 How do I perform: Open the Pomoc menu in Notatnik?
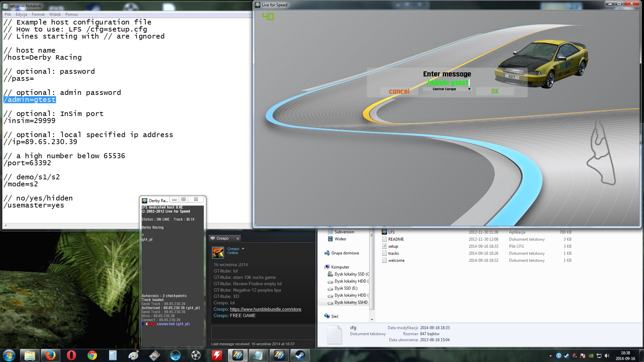[x=72, y=14]
